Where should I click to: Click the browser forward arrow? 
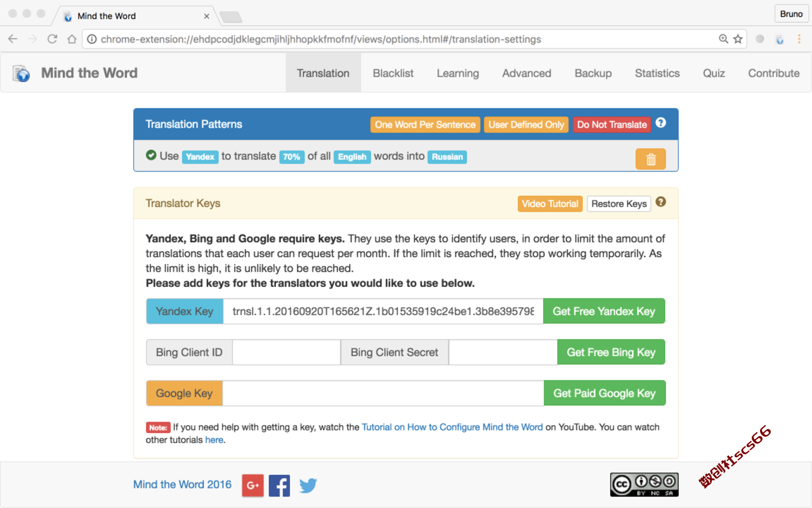pyautogui.click(x=32, y=39)
